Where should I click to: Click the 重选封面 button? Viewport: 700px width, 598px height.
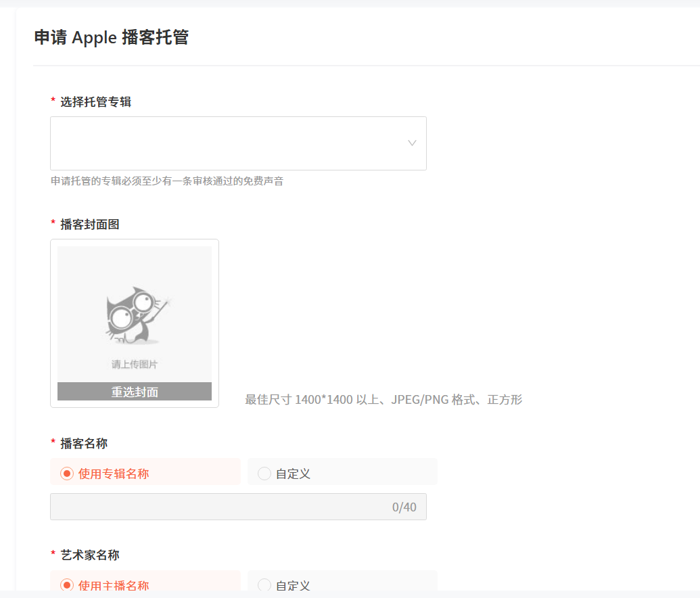[x=135, y=392]
